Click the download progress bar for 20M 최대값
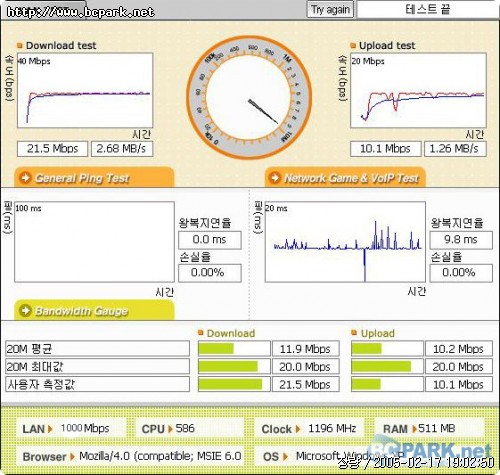Viewport: 500px width, 475px height. (234, 367)
